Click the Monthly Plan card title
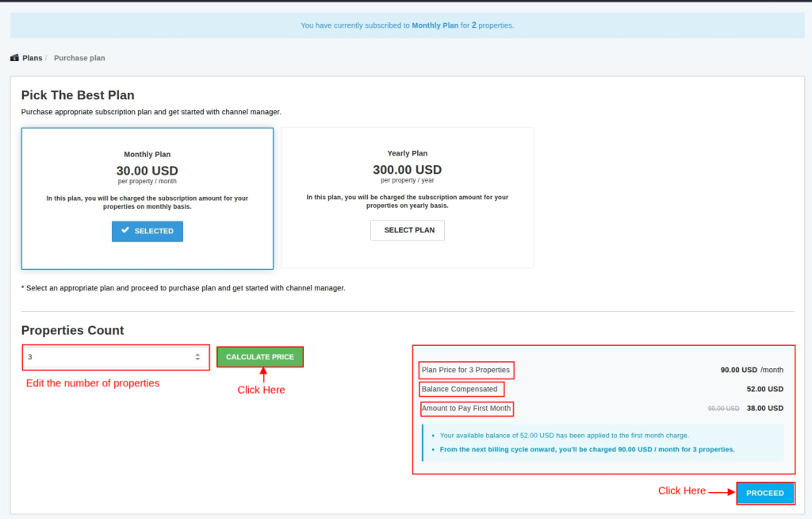The height and width of the screenshot is (519, 812). pyautogui.click(x=147, y=155)
